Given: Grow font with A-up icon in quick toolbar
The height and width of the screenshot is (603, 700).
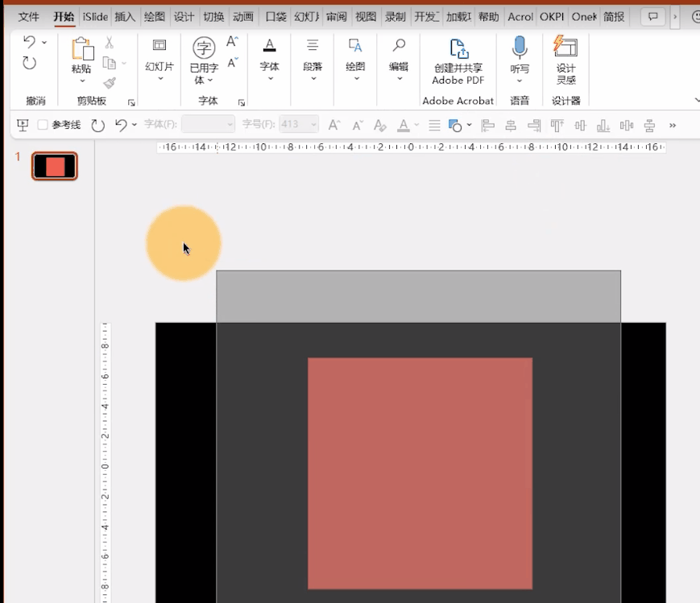Looking at the screenshot, I should click(334, 126).
